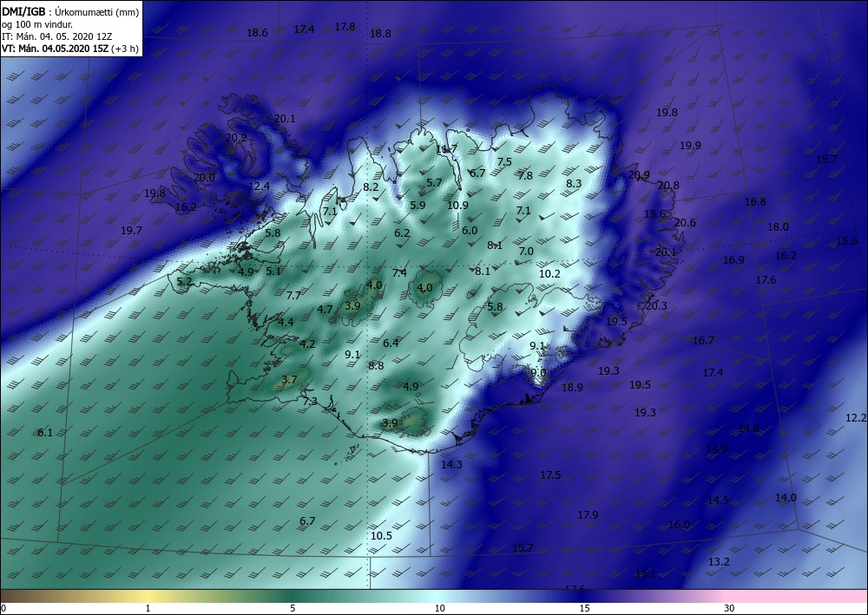Click the map value '6.0'
This screenshot has width=868, height=615.
click(x=470, y=230)
